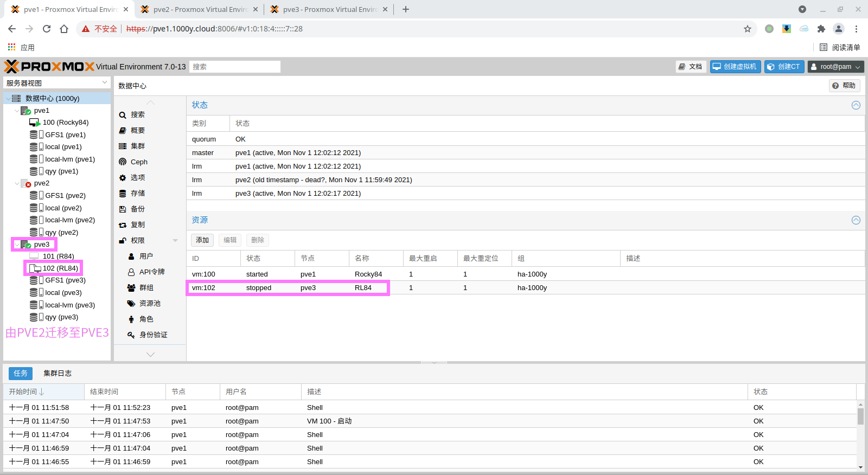The width and height of the screenshot is (868, 475).
Task: Collapse the pve1 node tree
Action: 17,111
